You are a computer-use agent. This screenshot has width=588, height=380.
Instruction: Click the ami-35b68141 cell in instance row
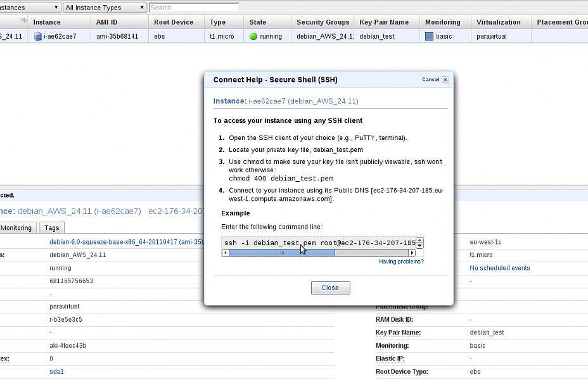click(x=117, y=36)
